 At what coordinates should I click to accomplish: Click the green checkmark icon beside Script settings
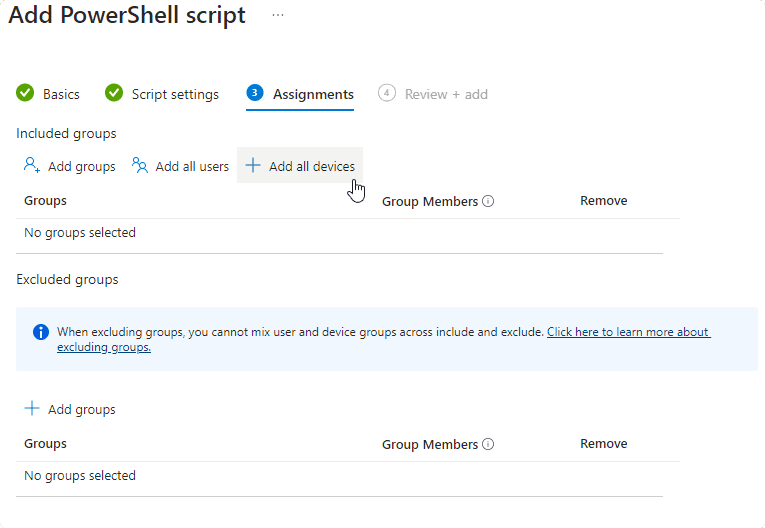click(114, 93)
